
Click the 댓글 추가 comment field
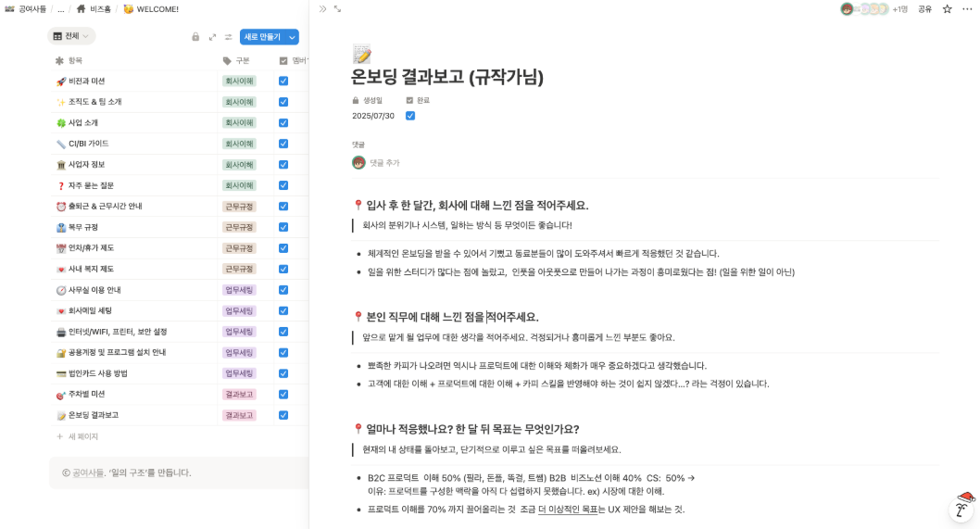[x=384, y=163]
